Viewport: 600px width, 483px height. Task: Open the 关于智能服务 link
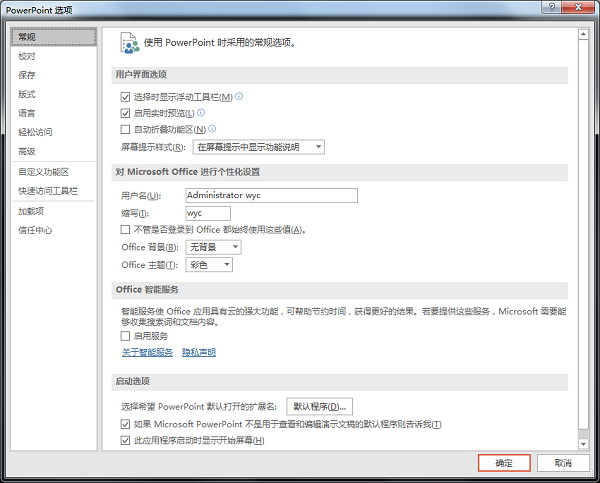tap(147, 352)
